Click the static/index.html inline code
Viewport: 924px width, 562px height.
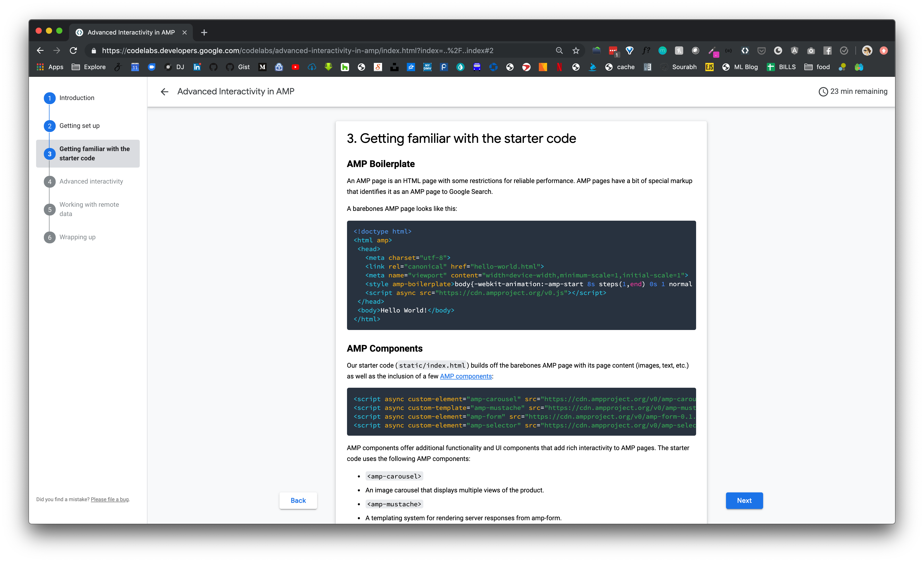(x=432, y=366)
